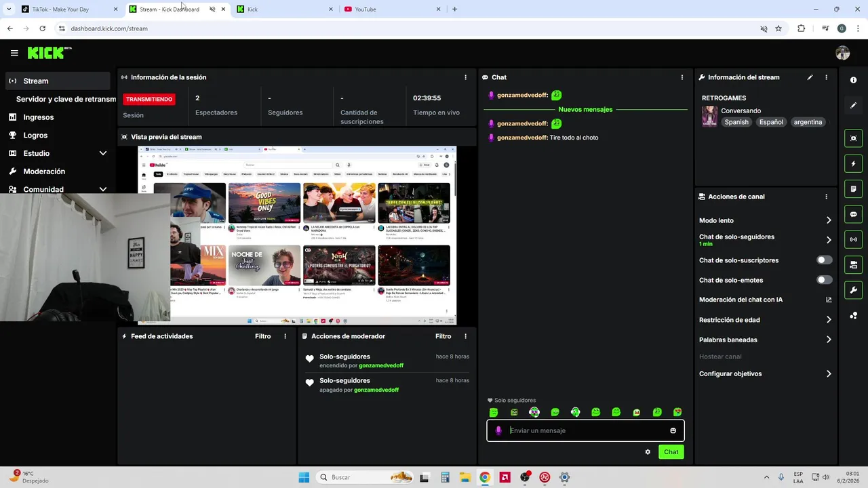Edit stream info with pencil icon
This screenshot has height=488, width=868.
pos(810,77)
